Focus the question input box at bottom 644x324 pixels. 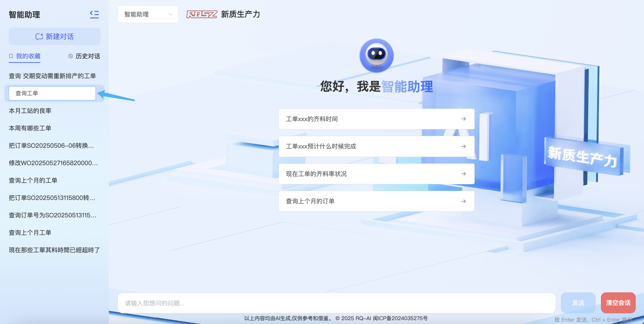point(336,303)
